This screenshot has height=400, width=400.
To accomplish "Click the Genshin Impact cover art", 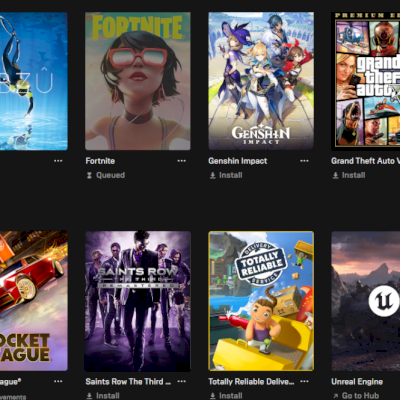I will pos(261,81).
